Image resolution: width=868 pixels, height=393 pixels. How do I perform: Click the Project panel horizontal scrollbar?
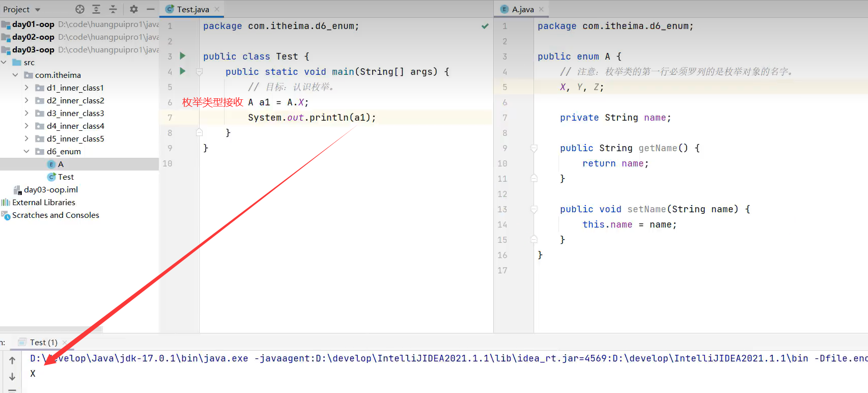pyautogui.click(x=51, y=329)
